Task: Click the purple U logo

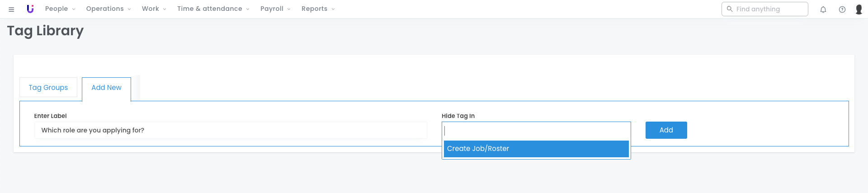Action: pos(30,9)
